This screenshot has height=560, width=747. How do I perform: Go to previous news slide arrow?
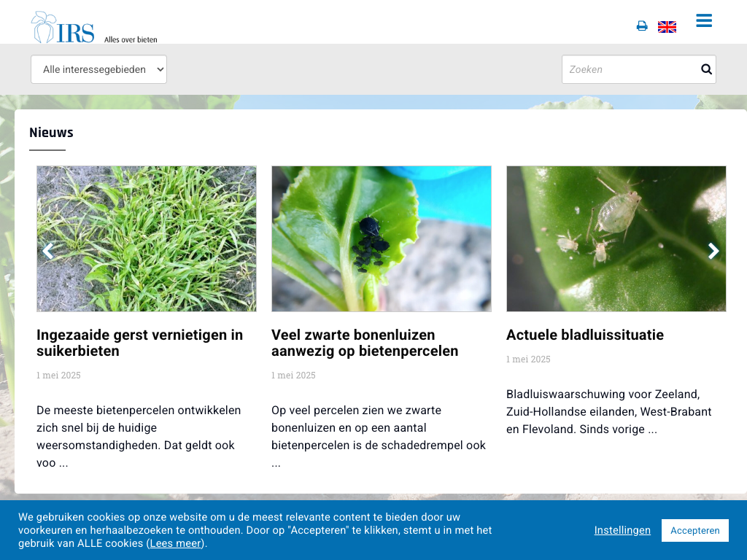click(x=48, y=251)
